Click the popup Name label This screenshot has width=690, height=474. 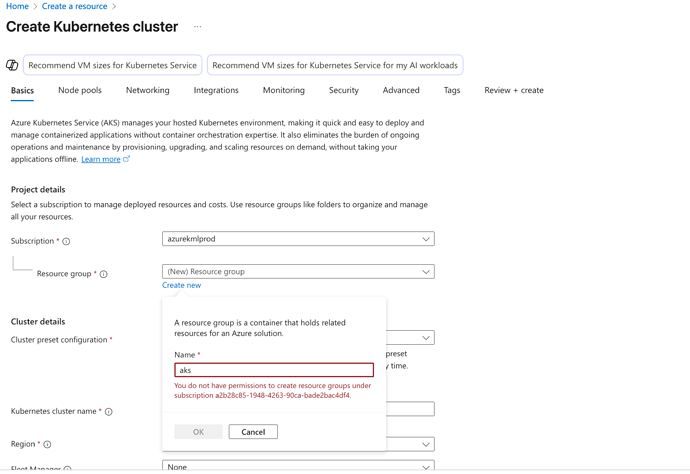coord(184,355)
